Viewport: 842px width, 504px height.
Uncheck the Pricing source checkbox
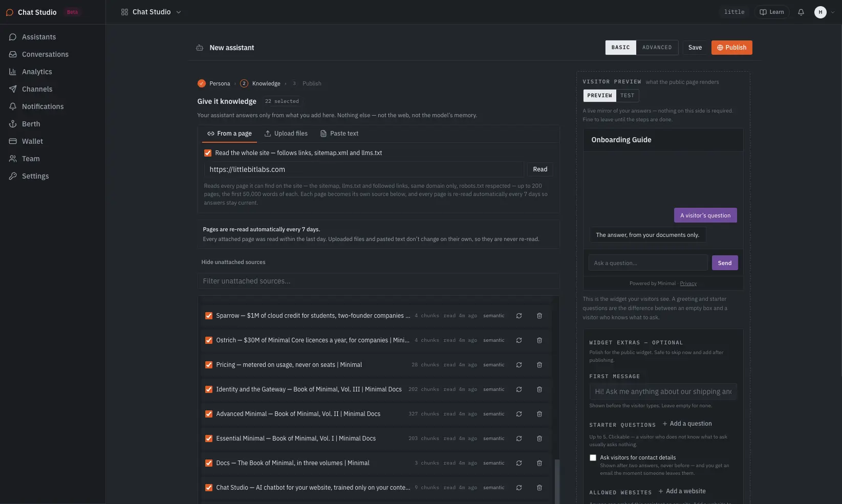tap(209, 365)
